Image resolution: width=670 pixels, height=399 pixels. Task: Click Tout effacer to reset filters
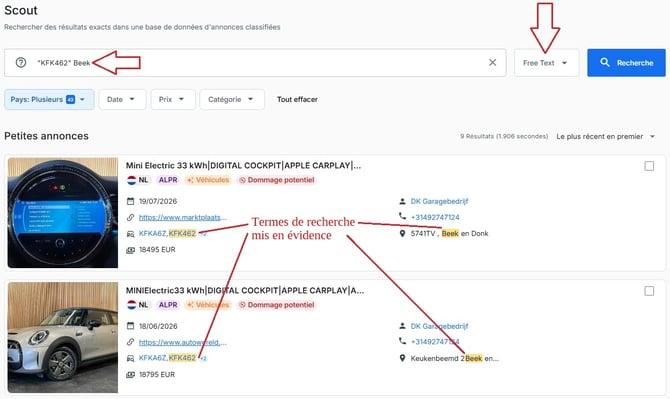pyautogui.click(x=297, y=99)
